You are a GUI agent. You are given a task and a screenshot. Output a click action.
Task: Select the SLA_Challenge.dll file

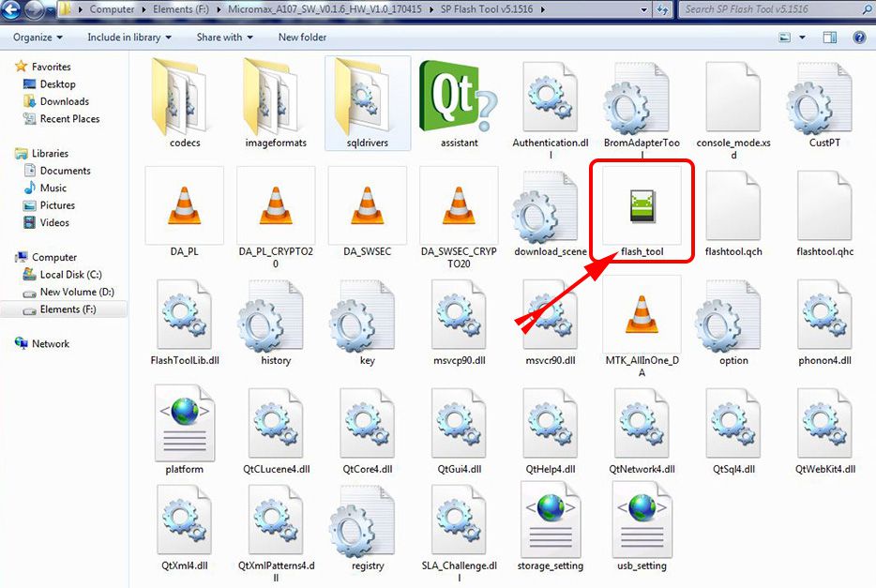pyautogui.click(x=459, y=534)
